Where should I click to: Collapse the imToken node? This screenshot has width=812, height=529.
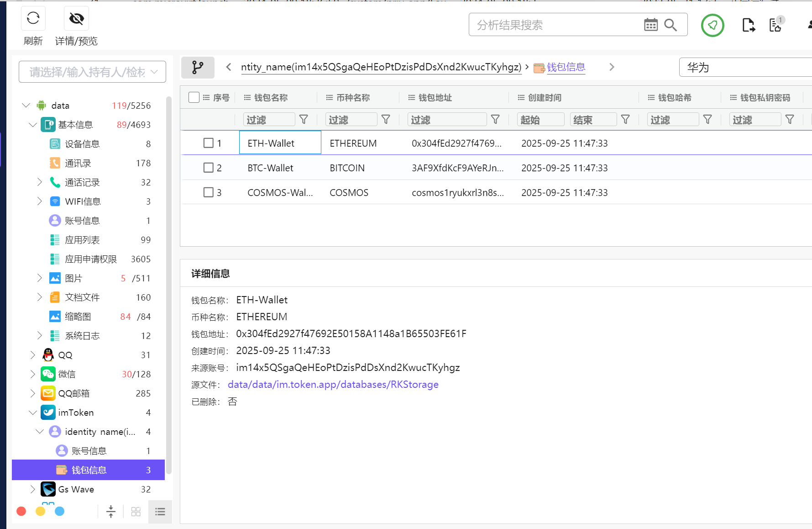click(x=33, y=413)
